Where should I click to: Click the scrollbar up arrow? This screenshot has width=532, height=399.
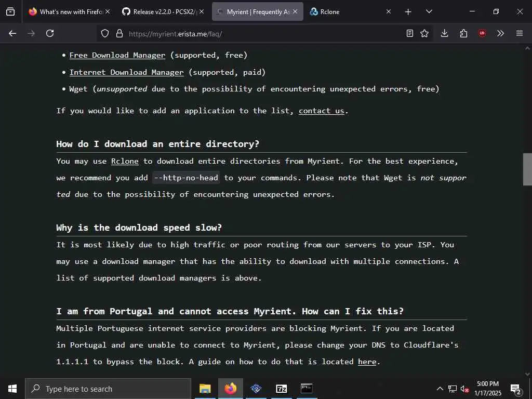tap(527, 48)
